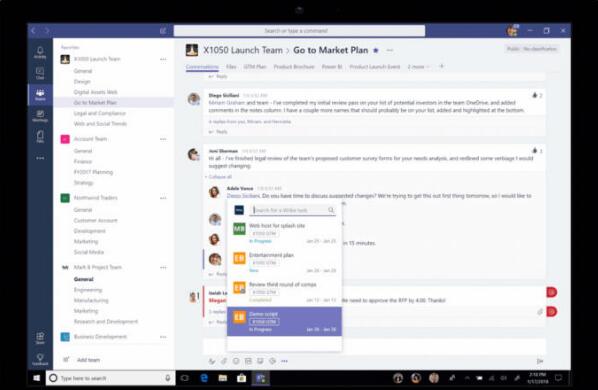Open the Product Brochure tab
Image resolution: width=598 pixels, height=390 pixels.
click(294, 67)
